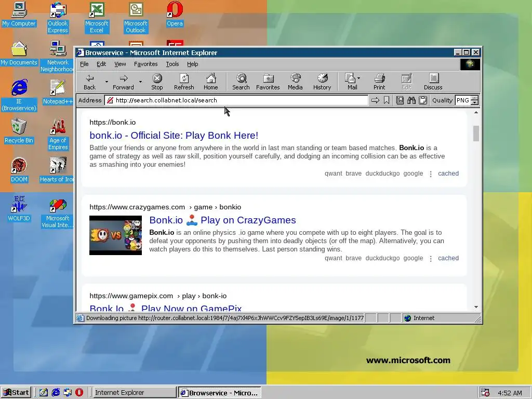Open the Favorites pane from the toolbar
The width and height of the screenshot is (532, 399).
point(268,82)
